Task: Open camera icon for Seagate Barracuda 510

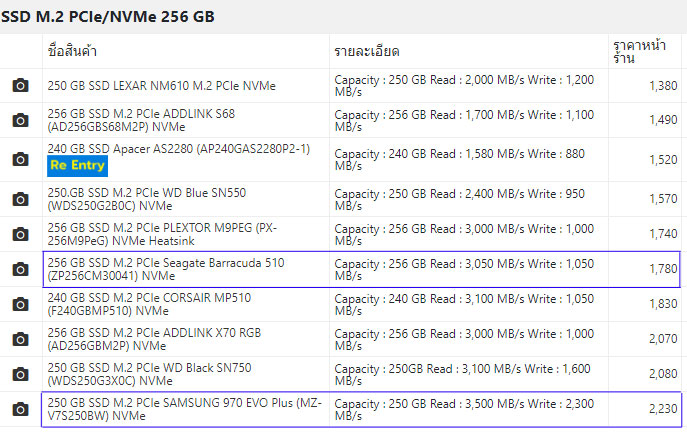Action: [20, 269]
